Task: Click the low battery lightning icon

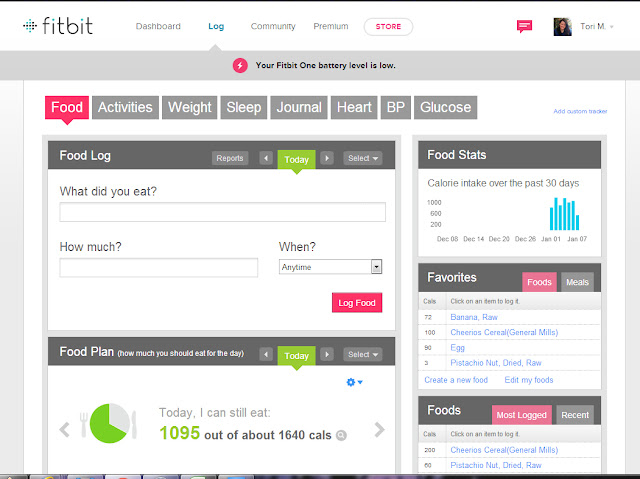Action: 240,65
